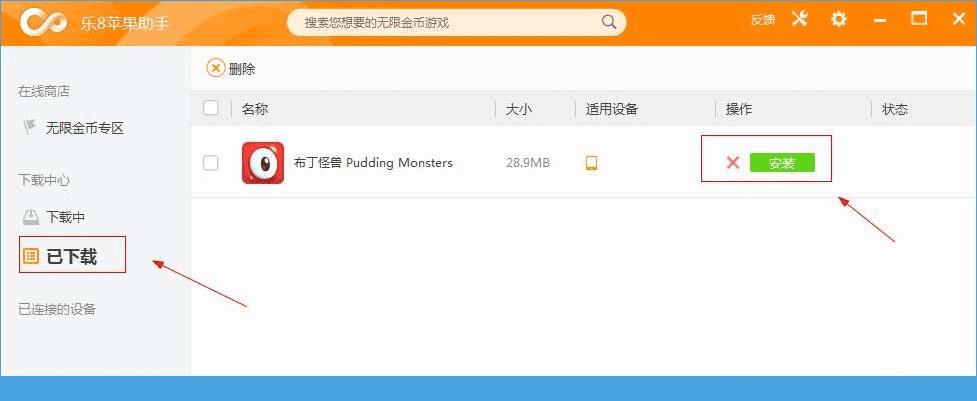977x401 pixels.
Task: Click the circled X delete icon
Action: click(216, 68)
